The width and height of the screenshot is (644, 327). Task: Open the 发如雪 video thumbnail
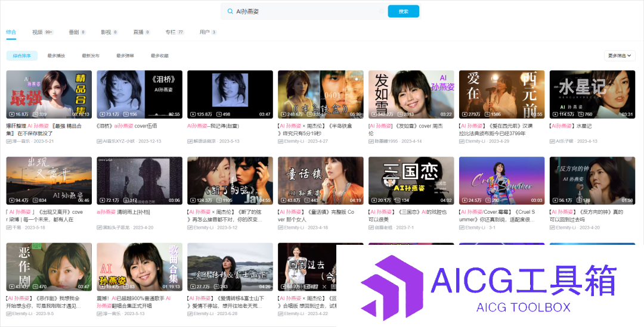pos(411,94)
